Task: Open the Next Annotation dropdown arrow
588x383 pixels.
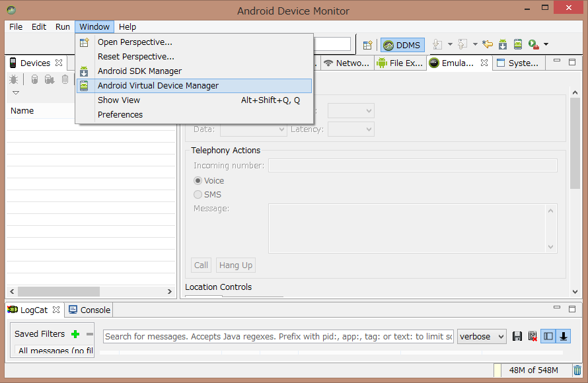Action: click(x=450, y=44)
